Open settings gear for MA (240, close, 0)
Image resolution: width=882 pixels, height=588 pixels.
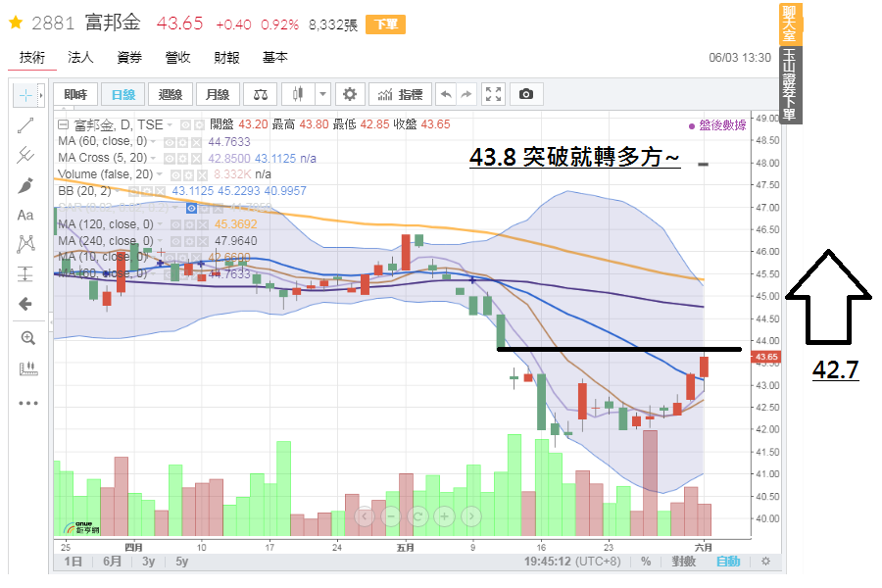tap(189, 242)
